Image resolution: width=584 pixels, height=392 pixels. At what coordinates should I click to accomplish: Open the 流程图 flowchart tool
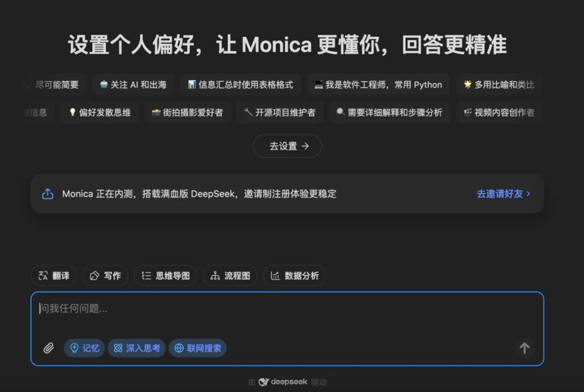(x=230, y=275)
